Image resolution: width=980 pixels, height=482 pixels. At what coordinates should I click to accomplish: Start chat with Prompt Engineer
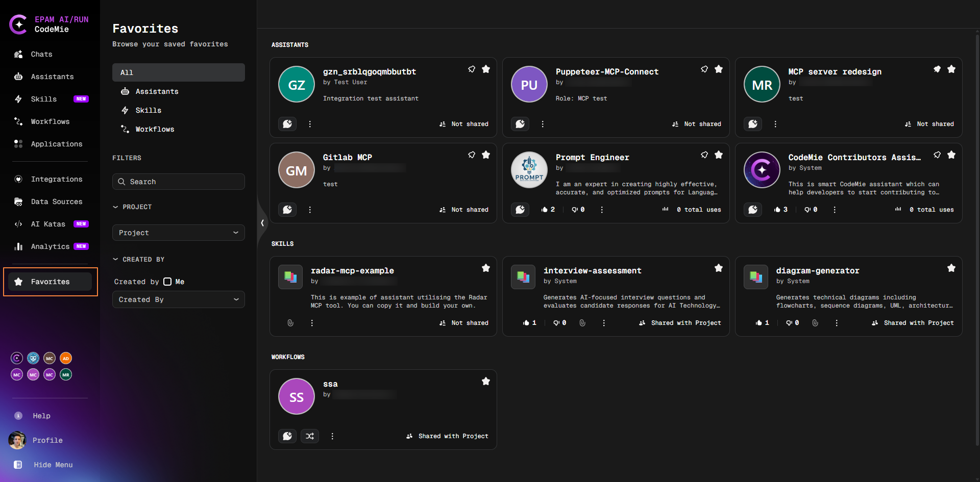click(520, 209)
